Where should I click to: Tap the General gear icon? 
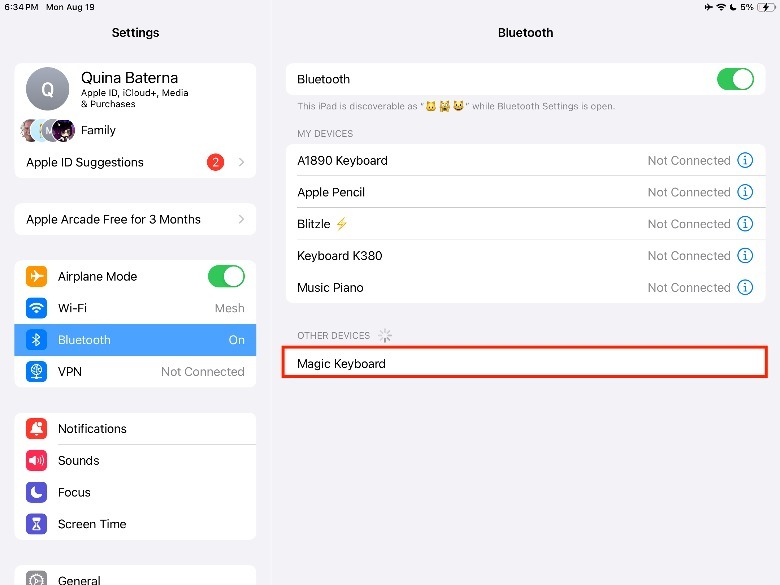click(36, 578)
